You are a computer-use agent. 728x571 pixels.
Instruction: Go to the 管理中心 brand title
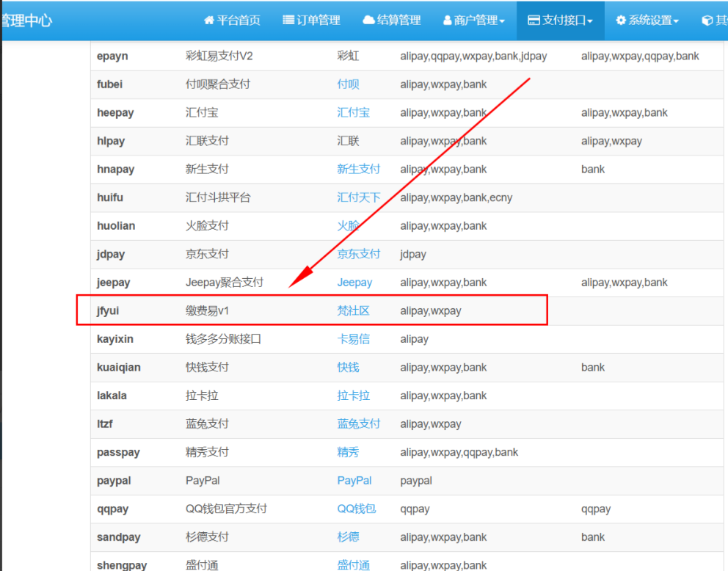[x=26, y=21]
